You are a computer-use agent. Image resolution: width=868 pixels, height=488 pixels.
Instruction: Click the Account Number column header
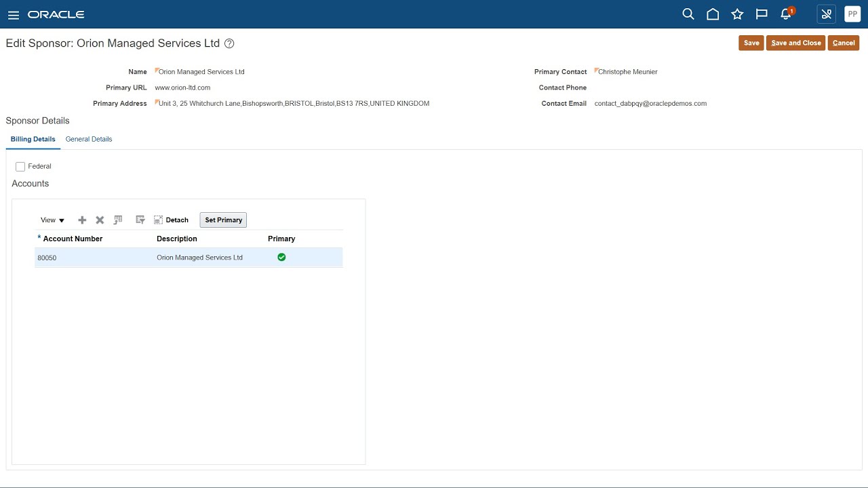(x=73, y=239)
